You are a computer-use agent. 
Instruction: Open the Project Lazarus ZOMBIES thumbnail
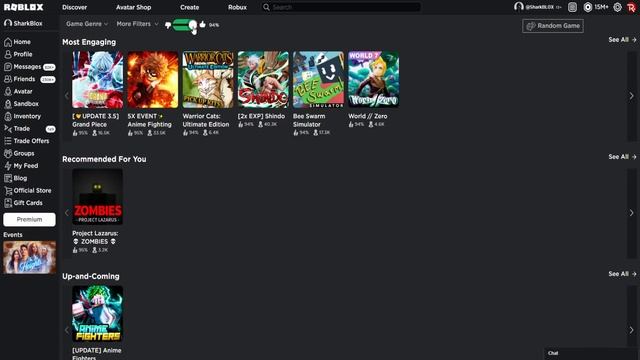[x=98, y=197]
